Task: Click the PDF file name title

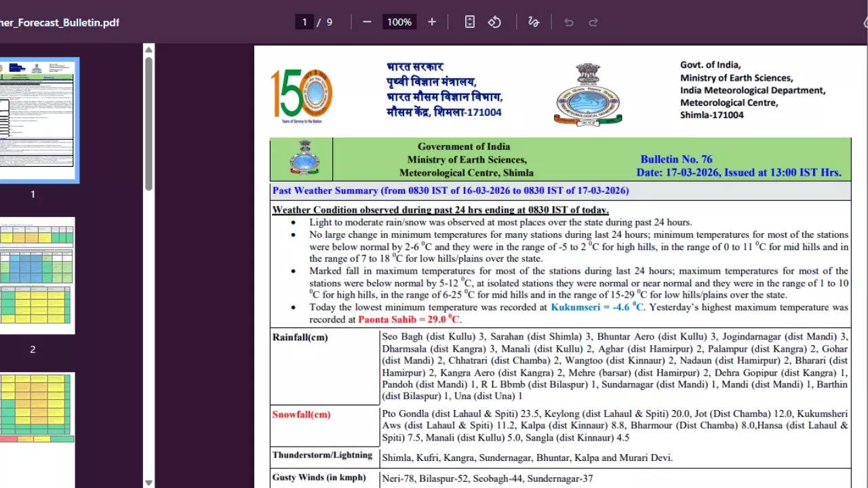Action: coord(60,22)
